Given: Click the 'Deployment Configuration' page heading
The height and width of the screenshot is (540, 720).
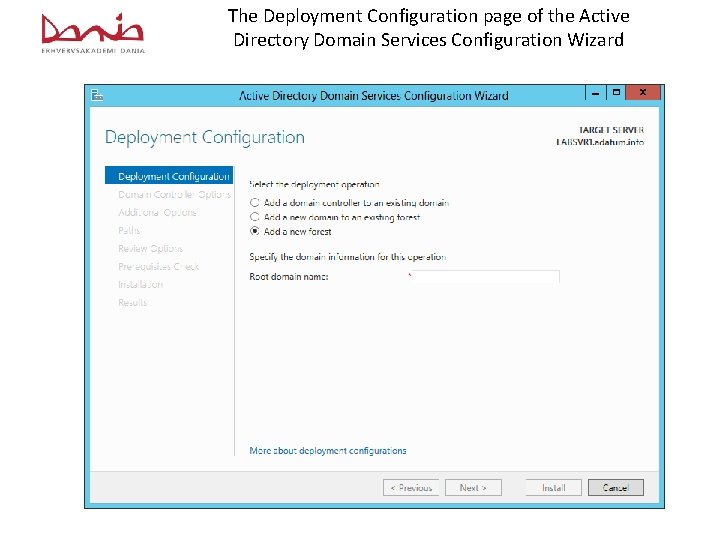Looking at the screenshot, I should (205, 137).
